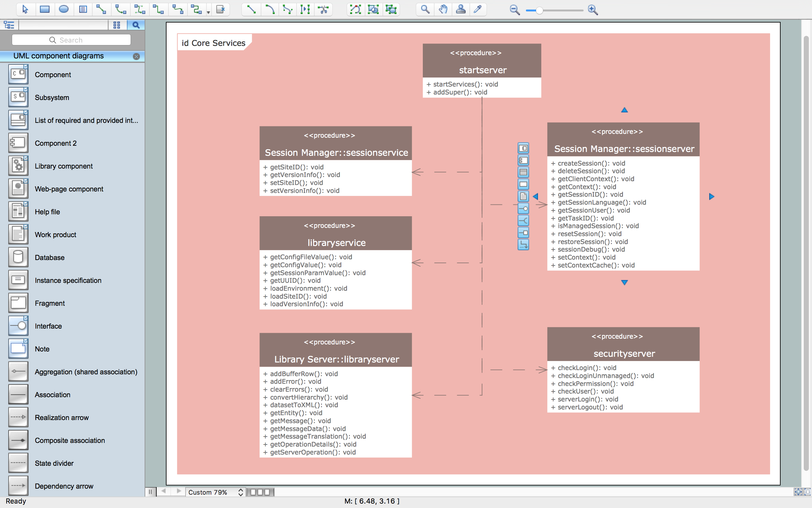Click the up arrow above sessionserver

(x=624, y=110)
